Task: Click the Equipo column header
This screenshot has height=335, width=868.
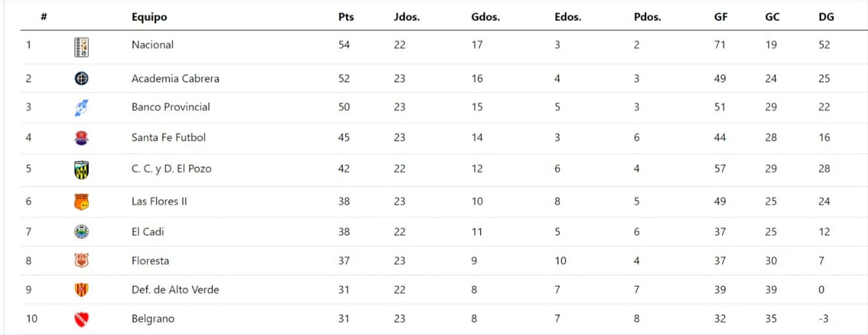Action: pyautogui.click(x=149, y=18)
